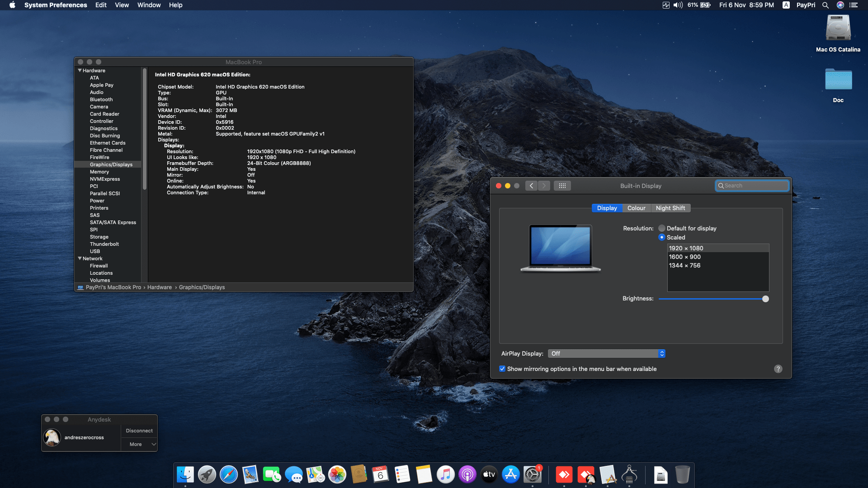This screenshot has width=868, height=488.
Task: Uncheck Show mirroring options checkbox
Action: (x=502, y=369)
